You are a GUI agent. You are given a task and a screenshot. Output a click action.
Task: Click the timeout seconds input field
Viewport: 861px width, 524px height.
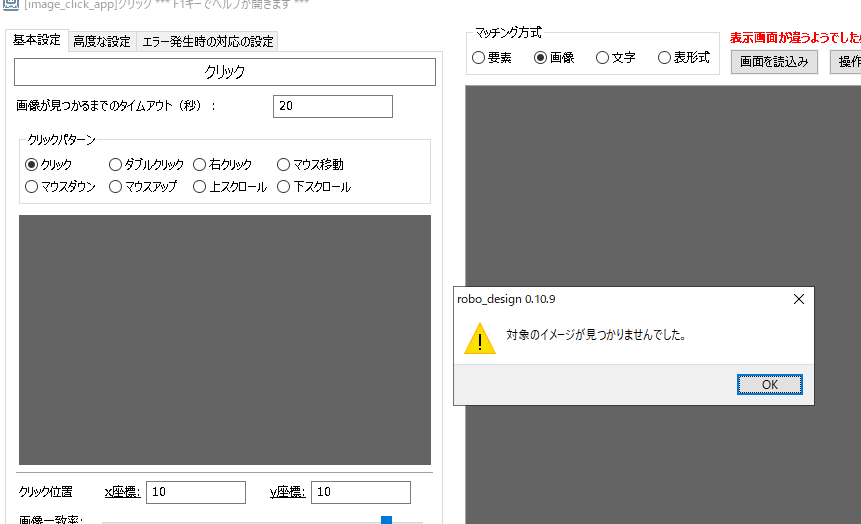point(332,106)
